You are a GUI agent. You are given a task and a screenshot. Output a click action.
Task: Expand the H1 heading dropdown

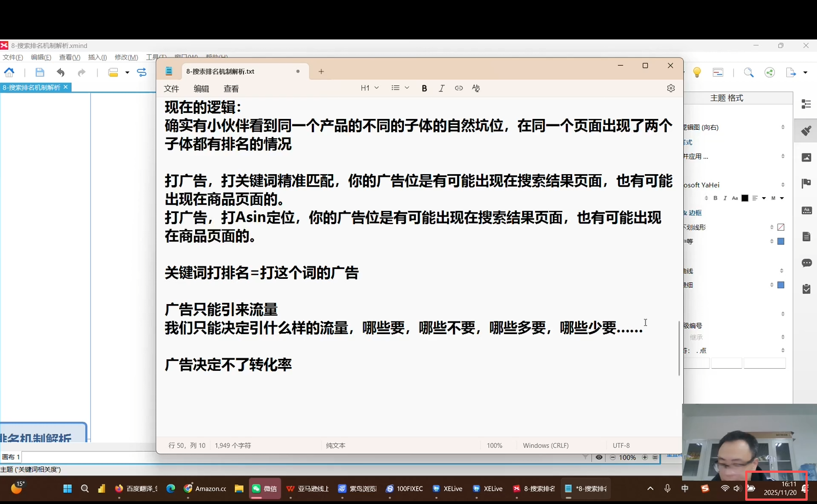[370, 88]
